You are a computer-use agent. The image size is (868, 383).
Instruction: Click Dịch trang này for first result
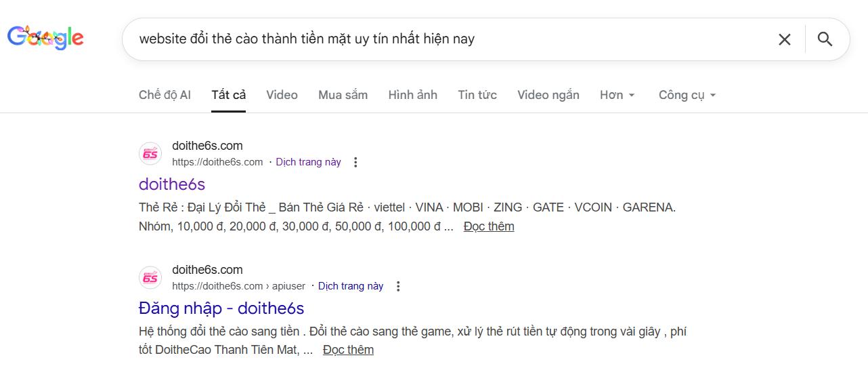click(308, 162)
